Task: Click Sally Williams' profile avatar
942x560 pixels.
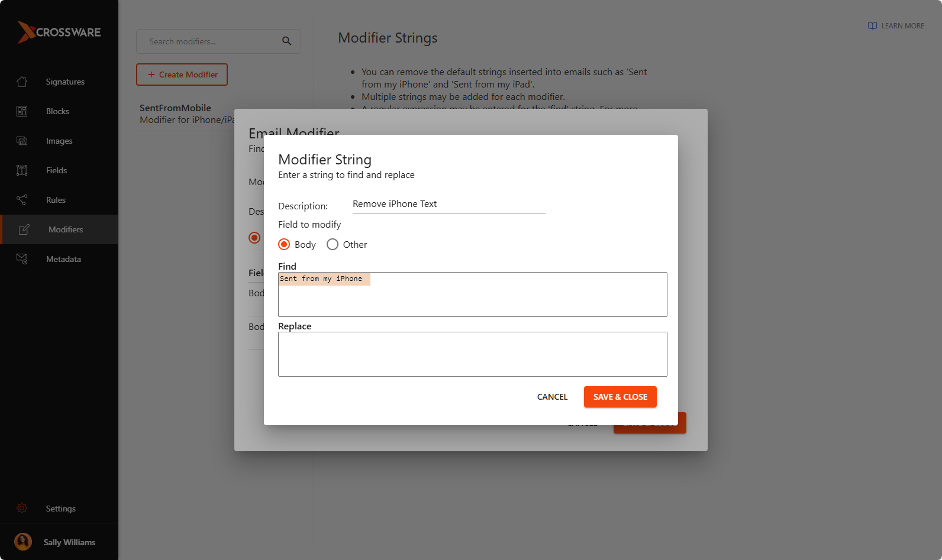Action: 23,542
